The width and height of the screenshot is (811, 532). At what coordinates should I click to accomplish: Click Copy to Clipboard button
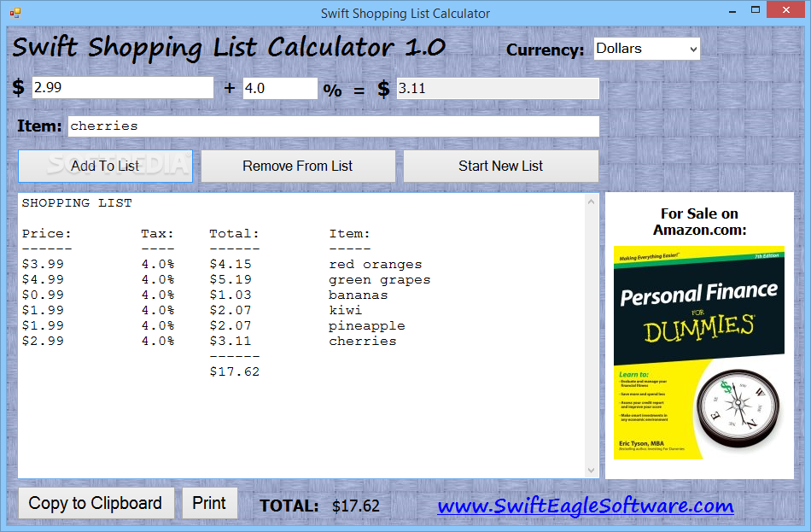point(96,503)
